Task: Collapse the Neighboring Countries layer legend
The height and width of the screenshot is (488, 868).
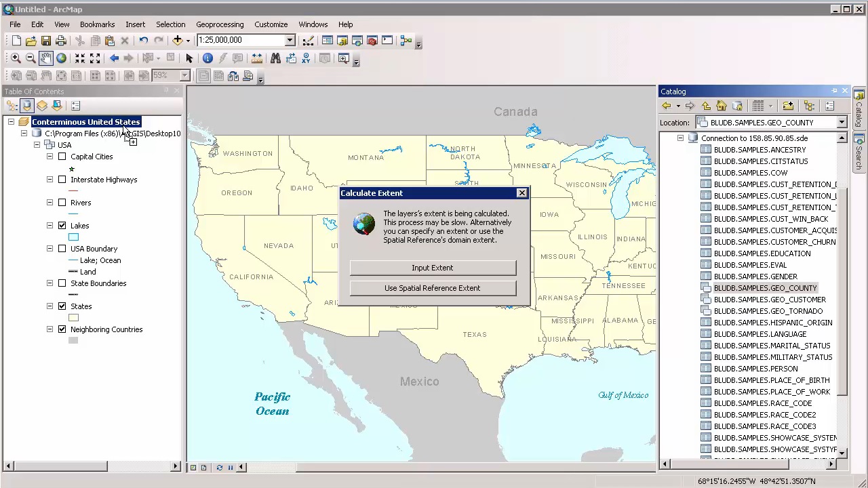Action: point(50,329)
